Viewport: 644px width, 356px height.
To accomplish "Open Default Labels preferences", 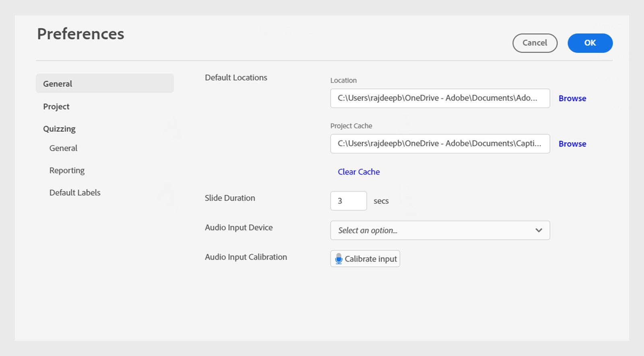I will click(75, 192).
